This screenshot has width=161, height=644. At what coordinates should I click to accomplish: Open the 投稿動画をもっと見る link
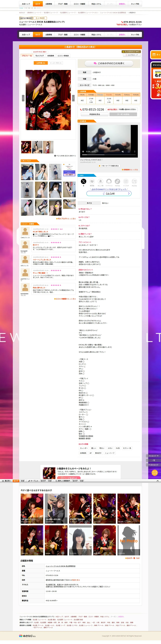tap(130, 170)
